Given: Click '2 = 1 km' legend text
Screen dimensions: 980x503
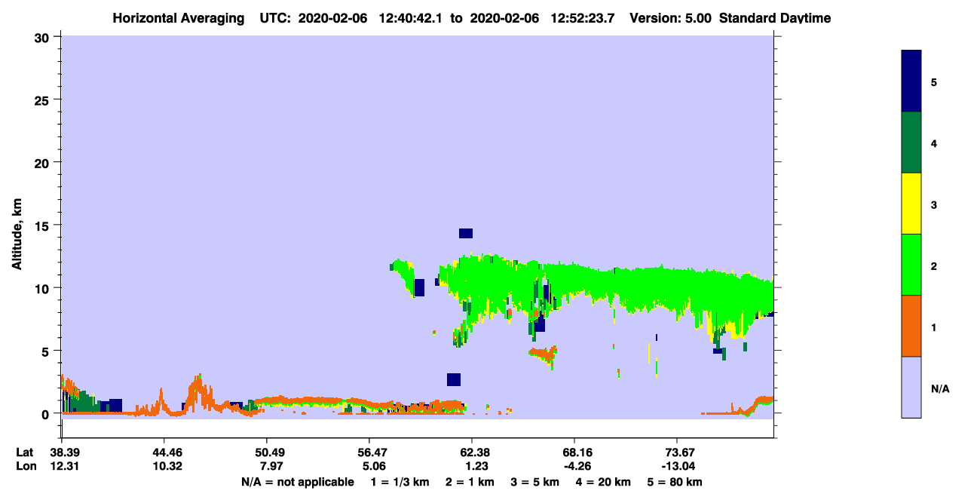Looking at the screenshot, I should [470, 482].
